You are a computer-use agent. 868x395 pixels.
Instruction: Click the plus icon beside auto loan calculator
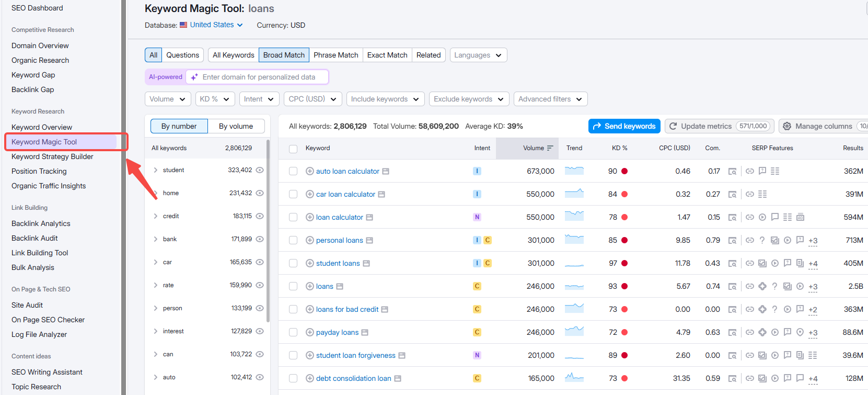pyautogui.click(x=309, y=171)
